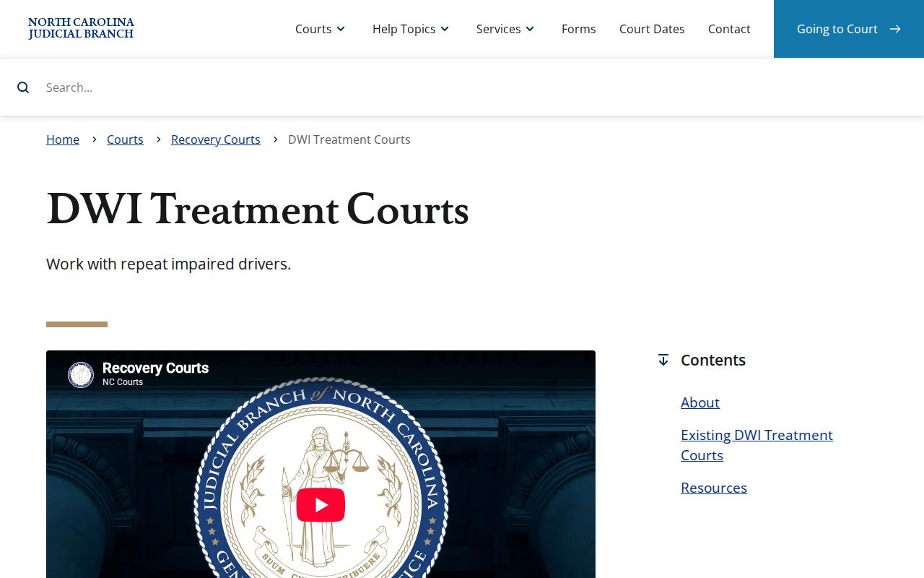
Task: Expand the Services menu chevron
Action: pos(530,29)
